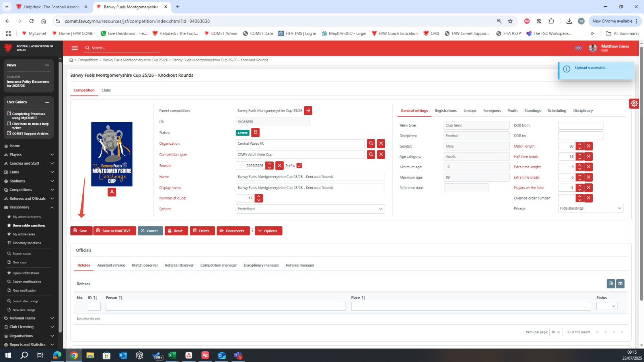Bookmark this page with star icon
Image resolution: width=644 pixels, height=362 pixels.
pos(510,21)
